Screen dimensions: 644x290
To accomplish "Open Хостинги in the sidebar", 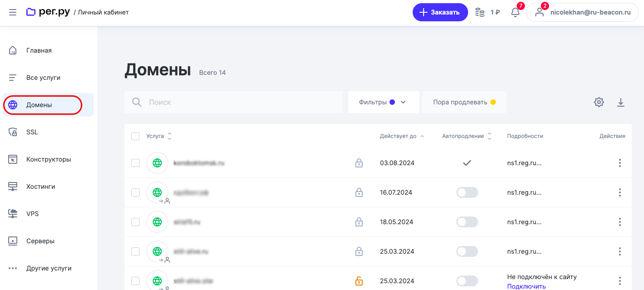I will [40, 187].
